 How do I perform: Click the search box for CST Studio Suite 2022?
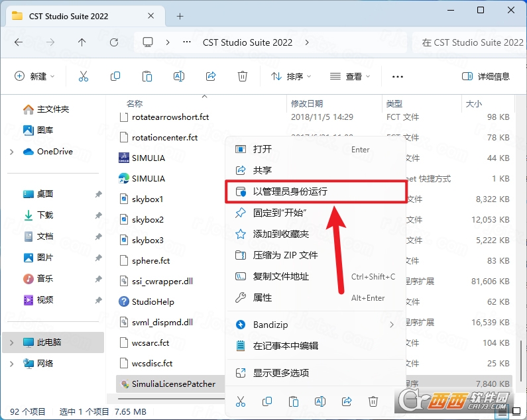pyautogui.click(x=469, y=42)
